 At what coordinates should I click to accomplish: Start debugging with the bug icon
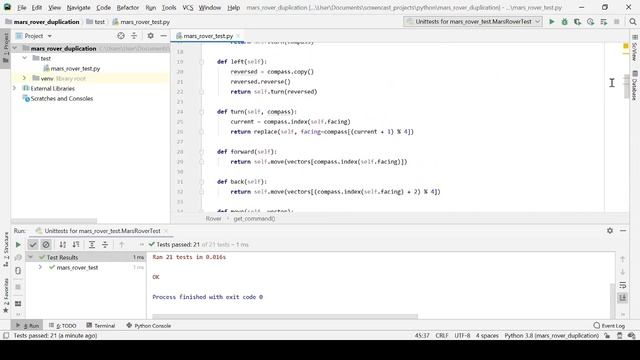[x=564, y=22]
